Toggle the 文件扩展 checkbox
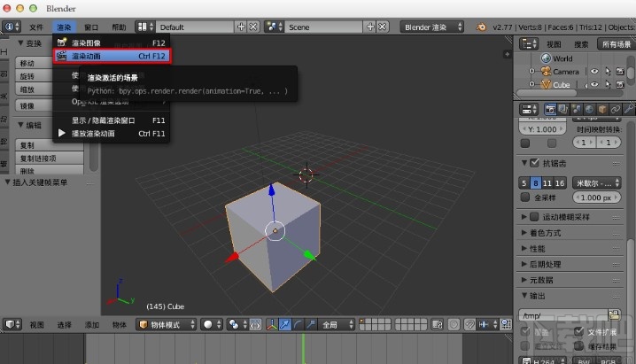This screenshot has height=364, width=636. 578,331
